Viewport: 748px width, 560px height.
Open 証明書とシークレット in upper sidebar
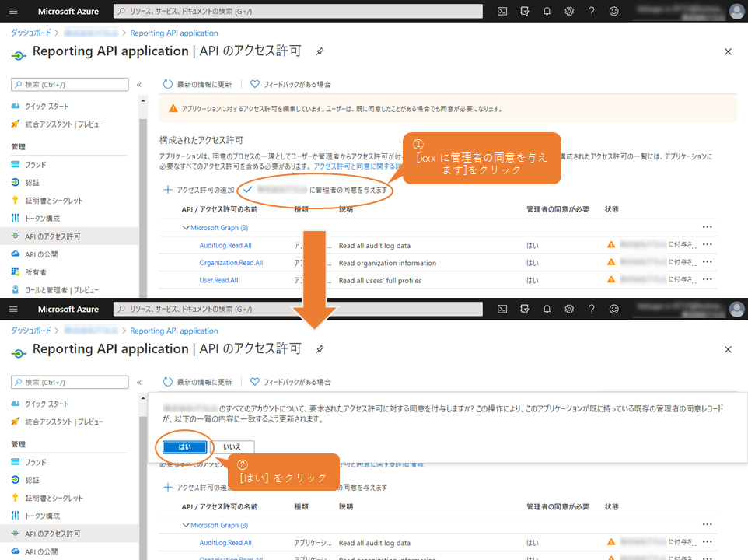click(x=54, y=201)
